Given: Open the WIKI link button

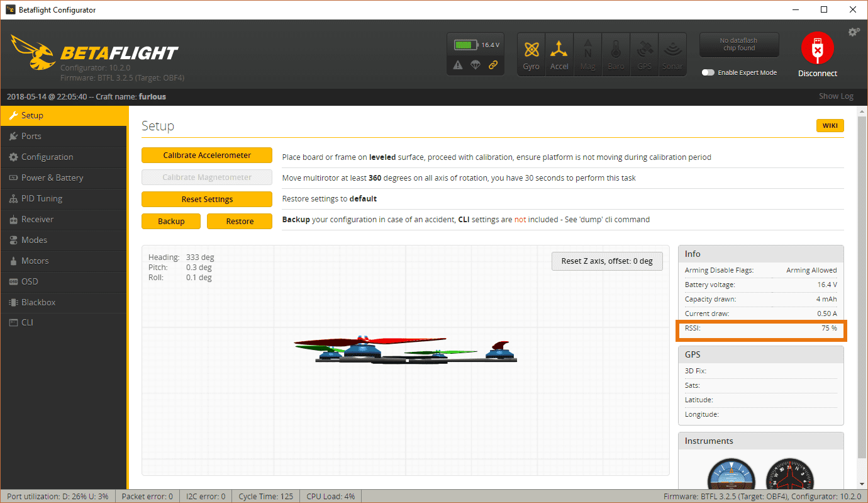Looking at the screenshot, I should (x=830, y=125).
